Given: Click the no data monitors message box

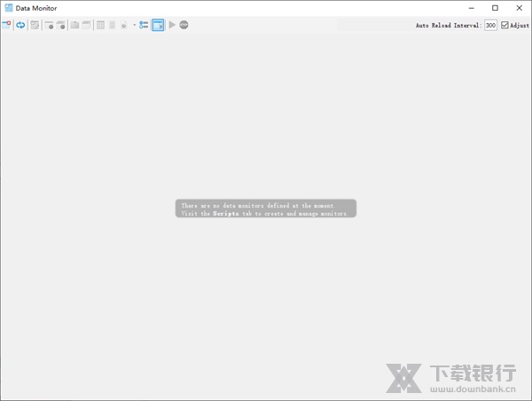Looking at the screenshot, I should 265,208.
